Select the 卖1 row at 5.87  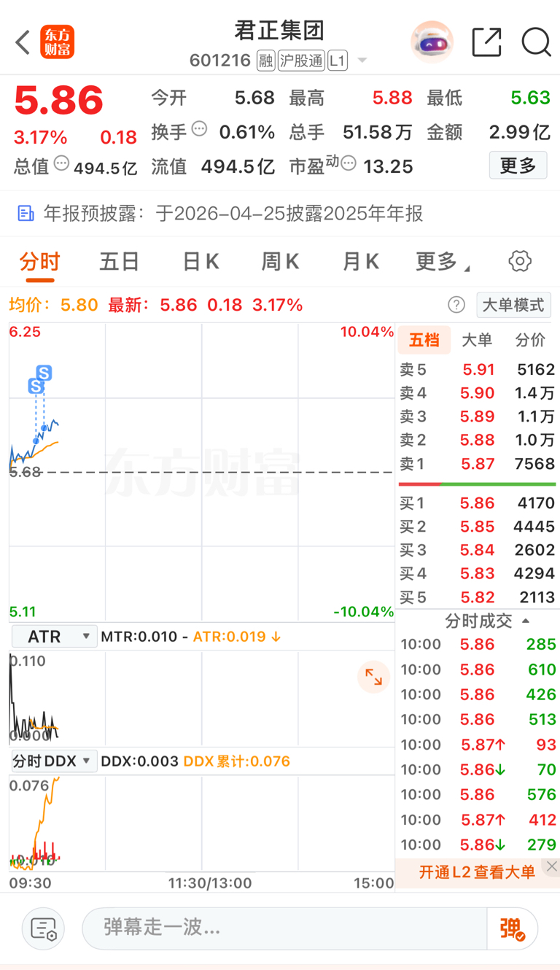(x=477, y=463)
